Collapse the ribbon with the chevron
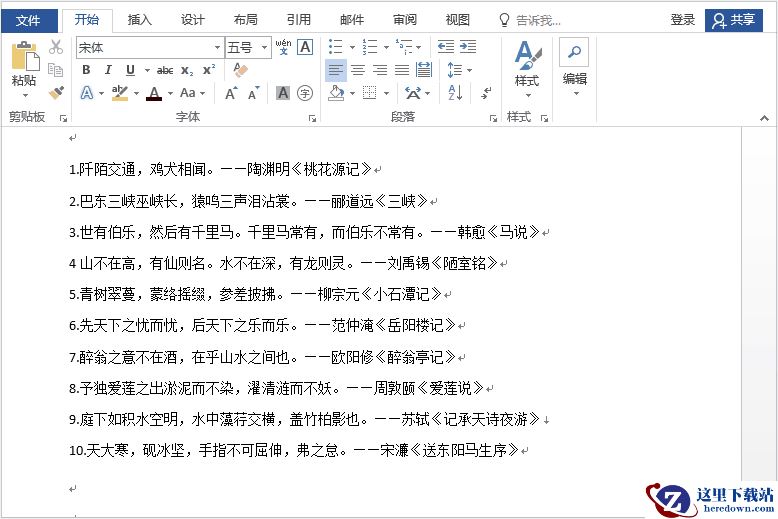778x519 pixels. [764, 118]
